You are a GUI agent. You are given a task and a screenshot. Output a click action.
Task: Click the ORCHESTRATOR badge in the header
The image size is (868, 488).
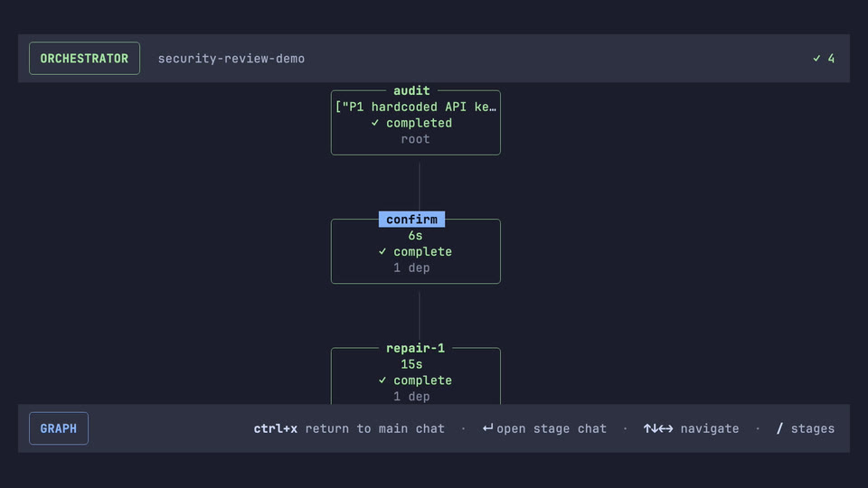point(84,58)
